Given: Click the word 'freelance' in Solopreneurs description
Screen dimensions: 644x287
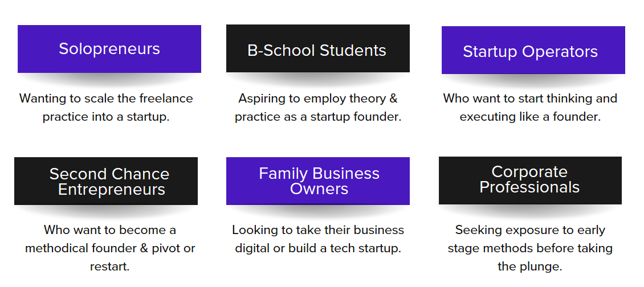Looking at the screenshot, I should (x=166, y=99).
